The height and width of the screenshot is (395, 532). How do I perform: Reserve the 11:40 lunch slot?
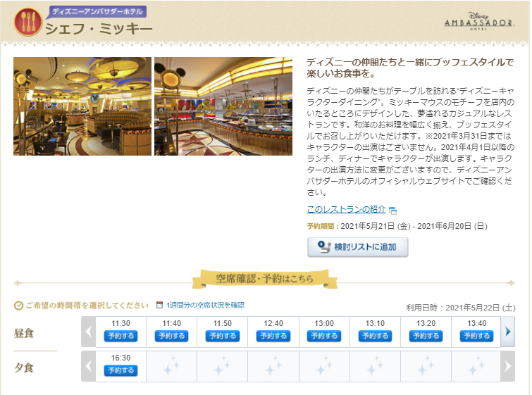coord(172,336)
